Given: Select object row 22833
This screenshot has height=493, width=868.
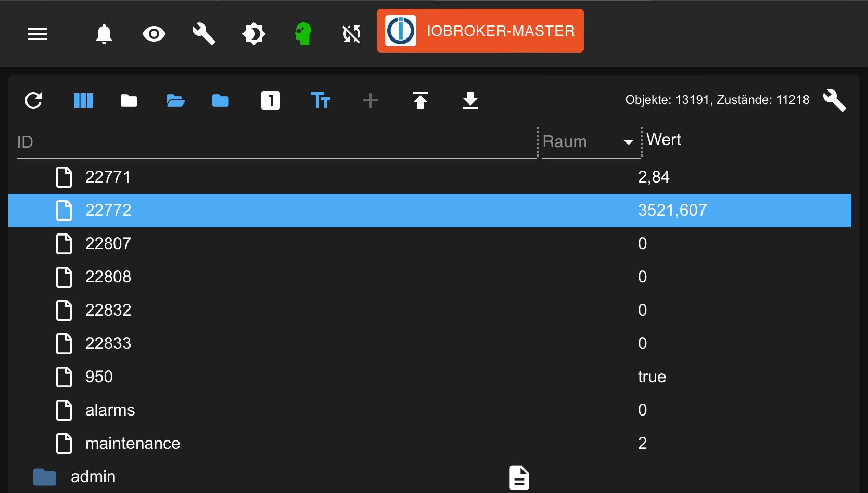Looking at the screenshot, I should [x=430, y=344].
